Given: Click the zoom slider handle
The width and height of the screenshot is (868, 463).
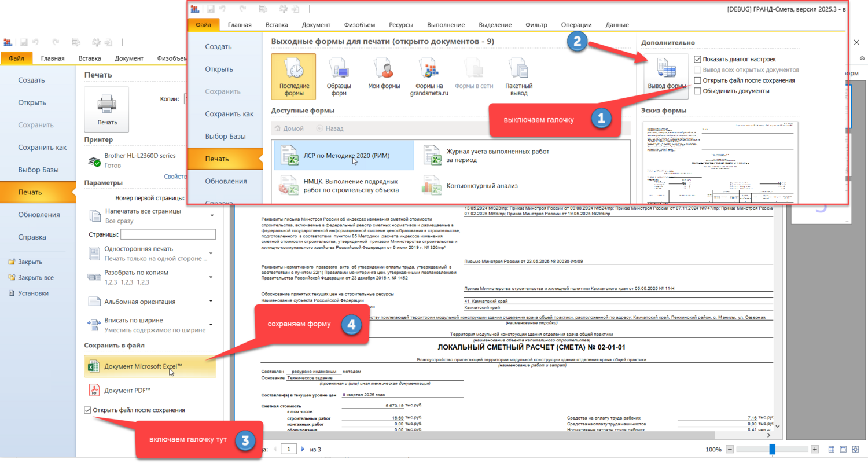Looking at the screenshot, I should coord(772,449).
